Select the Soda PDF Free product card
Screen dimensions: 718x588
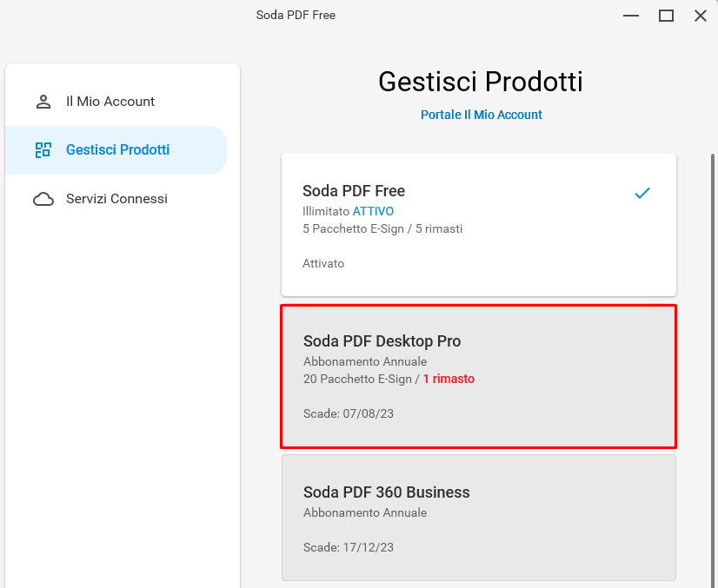[x=478, y=225]
